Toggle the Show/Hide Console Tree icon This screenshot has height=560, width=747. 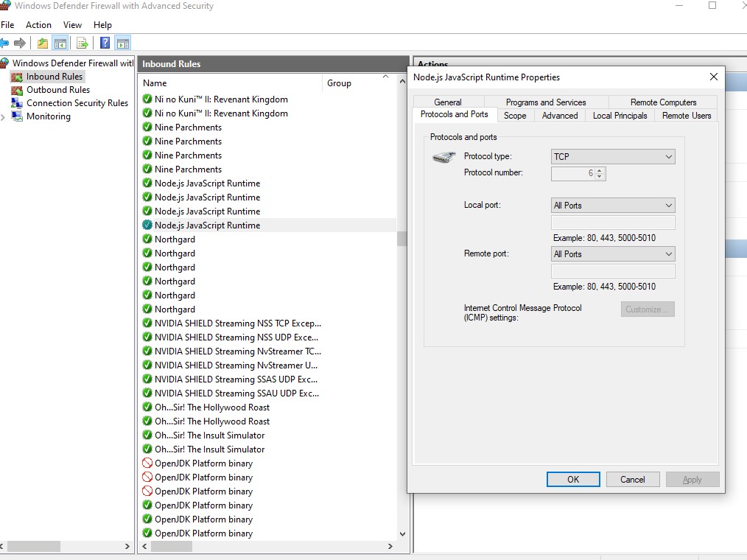(x=60, y=43)
